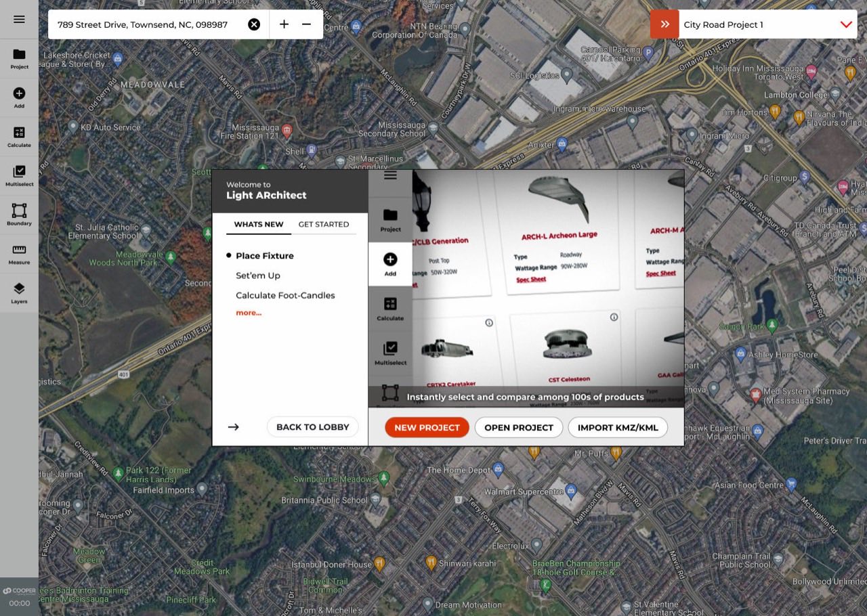Choose the Measure ruler tool
The image size is (867, 616).
click(x=19, y=254)
